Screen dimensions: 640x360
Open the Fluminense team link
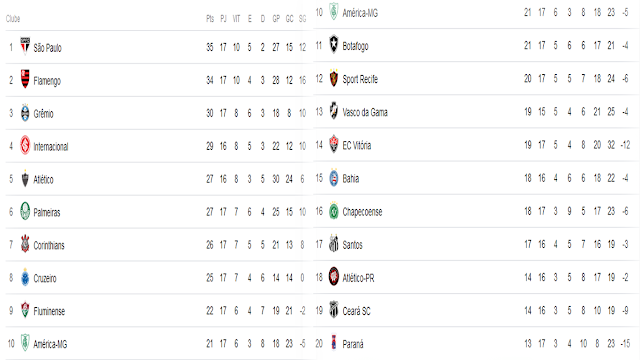click(x=49, y=311)
